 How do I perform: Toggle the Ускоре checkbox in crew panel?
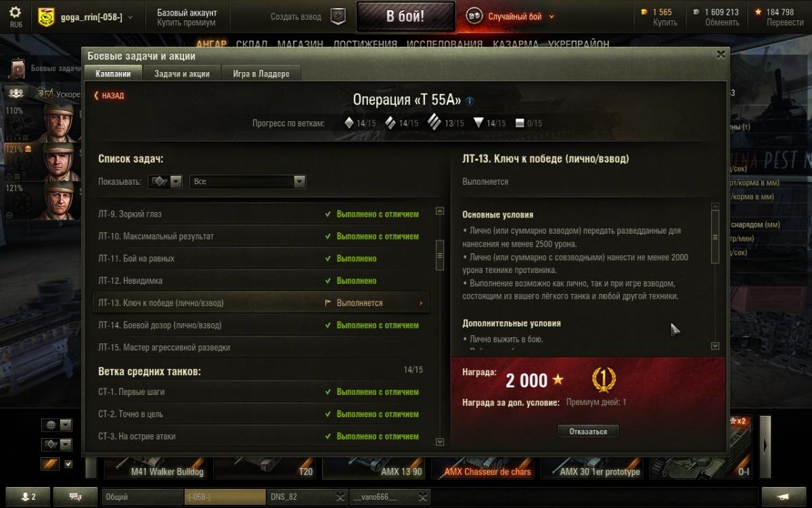pos(48,94)
